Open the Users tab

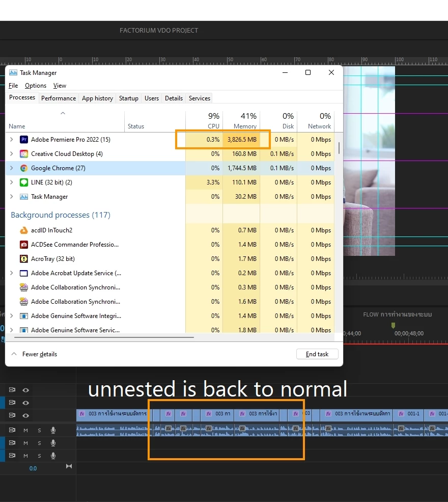coord(152,98)
